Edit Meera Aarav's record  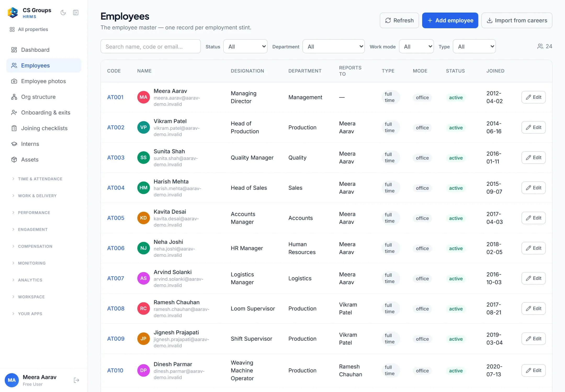pyautogui.click(x=533, y=97)
